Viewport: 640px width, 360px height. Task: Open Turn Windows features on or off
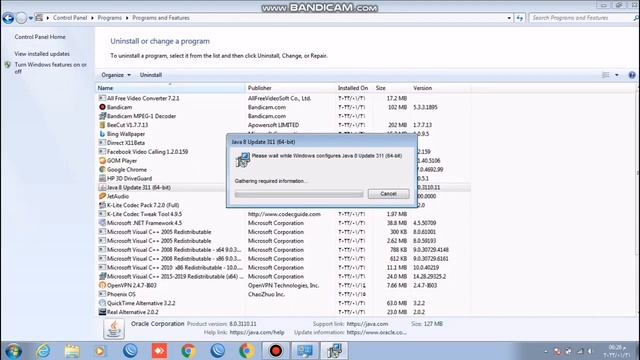coord(51,68)
